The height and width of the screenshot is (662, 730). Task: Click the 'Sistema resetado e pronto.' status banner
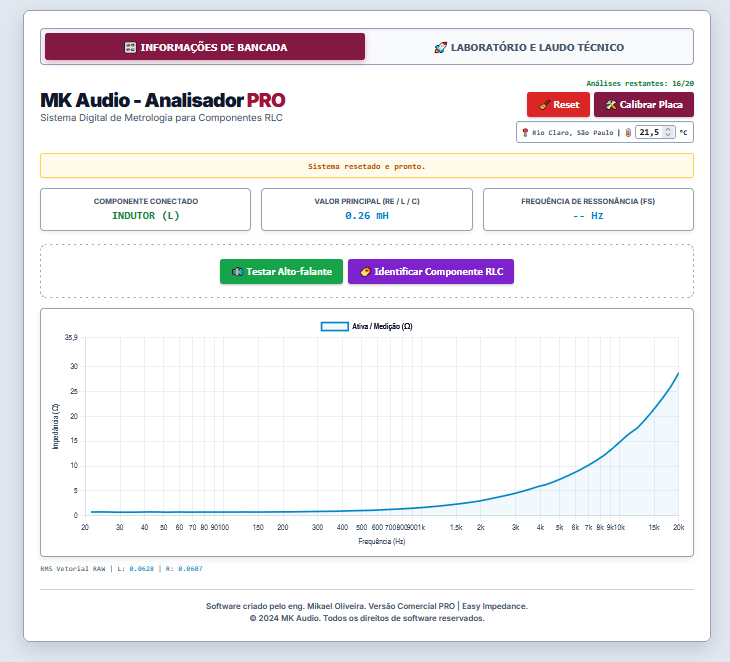367,166
